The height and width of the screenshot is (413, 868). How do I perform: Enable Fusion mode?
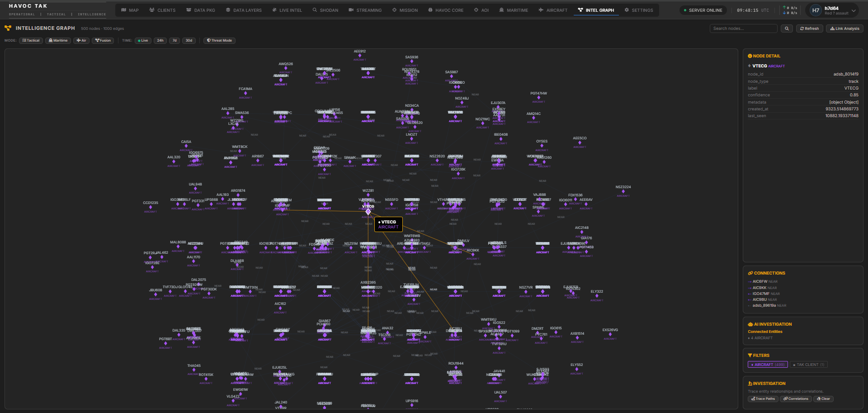click(x=103, y=41)
